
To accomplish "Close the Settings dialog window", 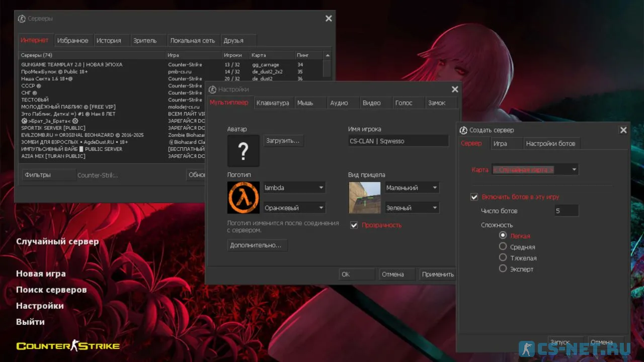I will tap(455, 89).
